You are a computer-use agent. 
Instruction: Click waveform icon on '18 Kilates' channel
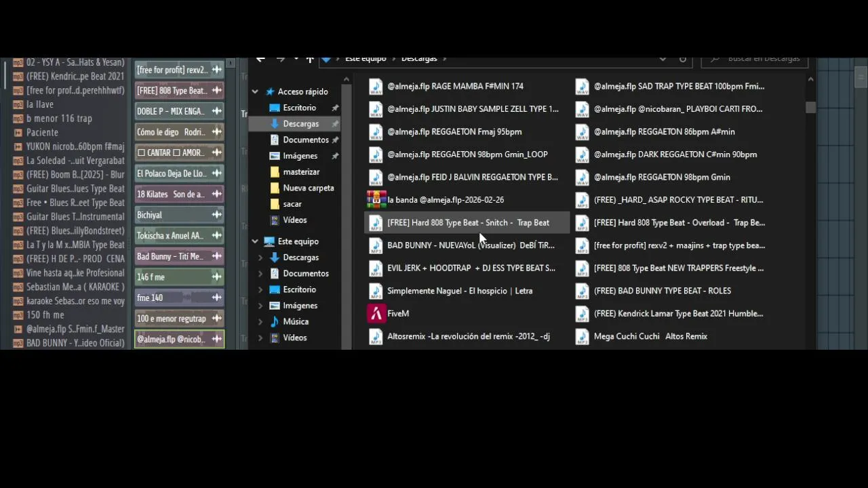pyautogui.click(x=217, y=194)
